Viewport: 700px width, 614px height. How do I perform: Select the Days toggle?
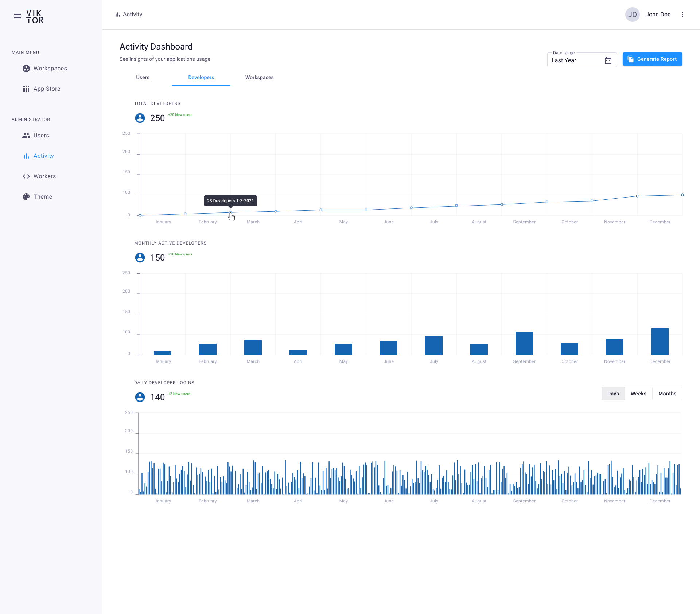pyautogui.click(x=613, y=394)
